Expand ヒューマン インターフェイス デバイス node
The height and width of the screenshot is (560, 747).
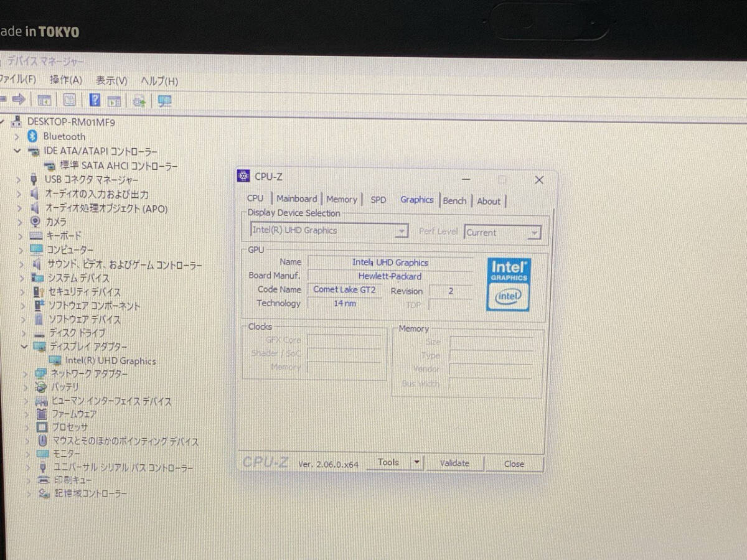point(27,401)
